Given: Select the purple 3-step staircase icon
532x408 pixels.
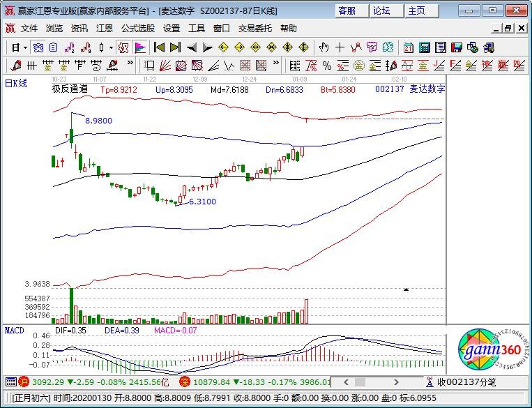Looking at the screenshot, I should point(70,48).
